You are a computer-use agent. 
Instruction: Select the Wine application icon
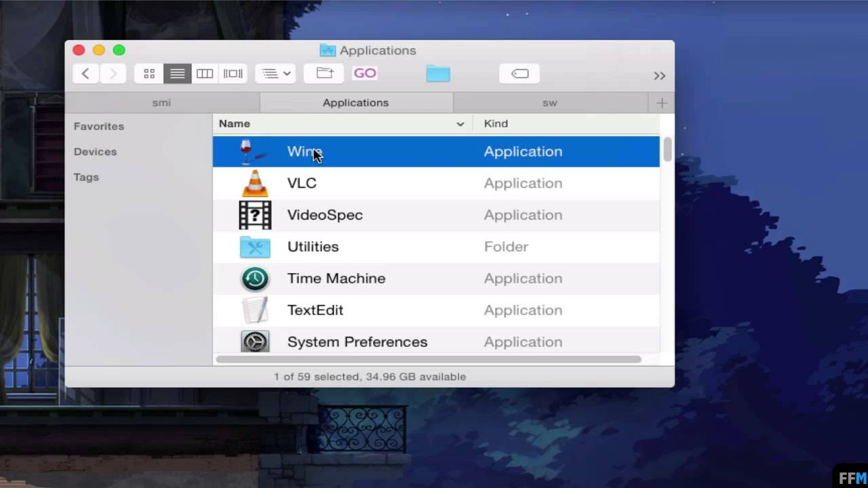click(x=254, y=151)
